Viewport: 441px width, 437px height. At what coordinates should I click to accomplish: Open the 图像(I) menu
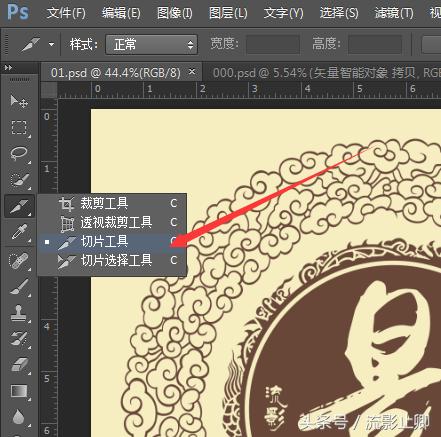pyautogui.click(x=175, y=13)
